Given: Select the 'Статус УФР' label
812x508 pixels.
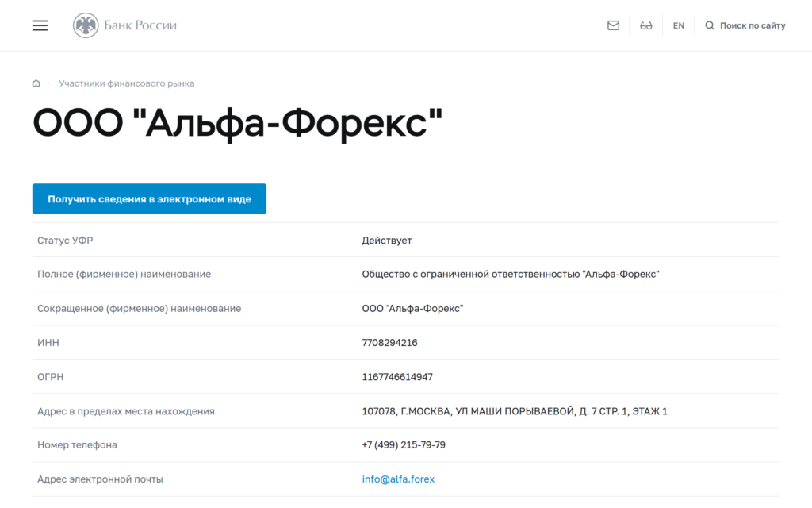Looking at the screenshot, I should pos(65,241).
